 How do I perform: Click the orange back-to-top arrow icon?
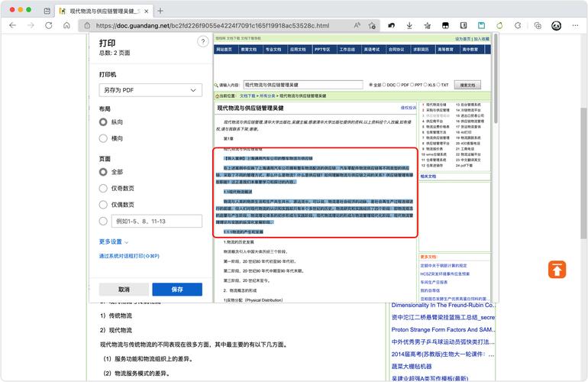pos(557,269)
